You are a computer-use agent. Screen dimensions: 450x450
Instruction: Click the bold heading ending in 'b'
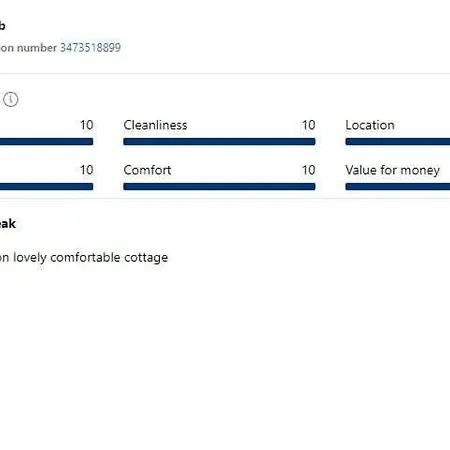coord(2,25)
